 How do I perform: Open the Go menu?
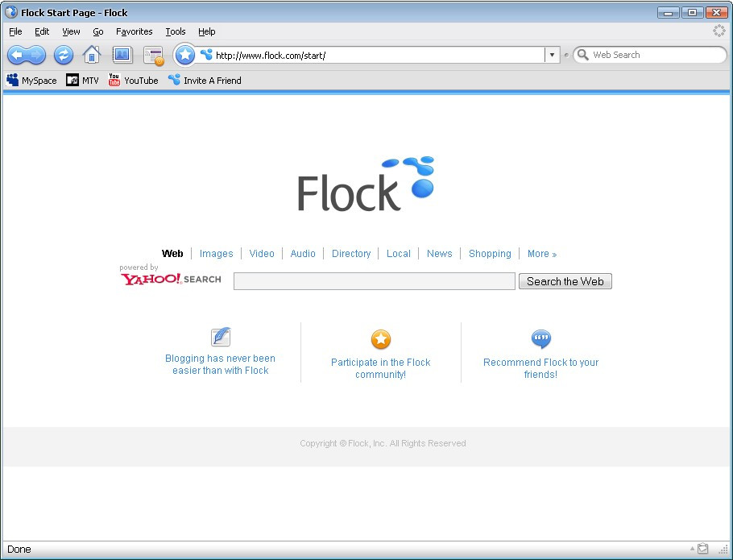coord(97,31)
